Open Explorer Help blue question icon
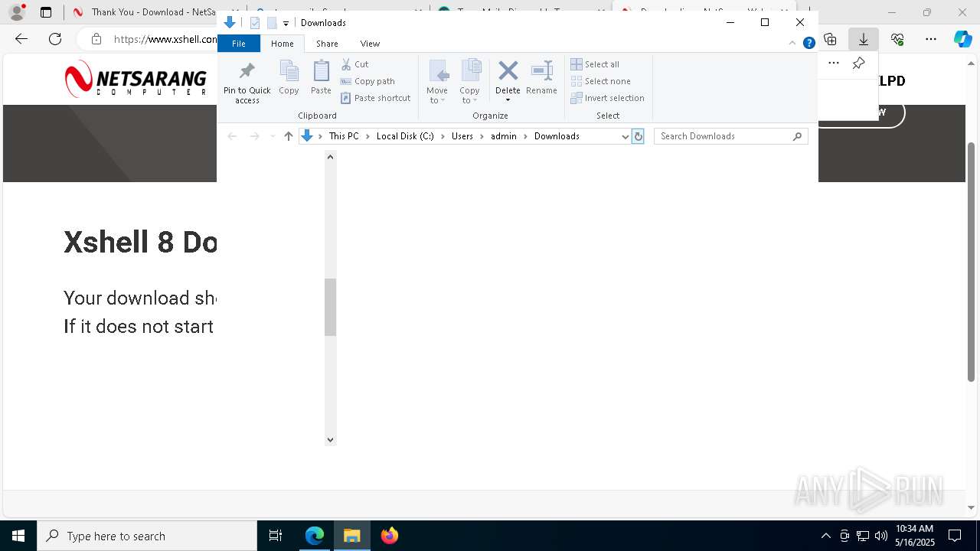The width and height of the screenshot is (980, 551). 808,43
